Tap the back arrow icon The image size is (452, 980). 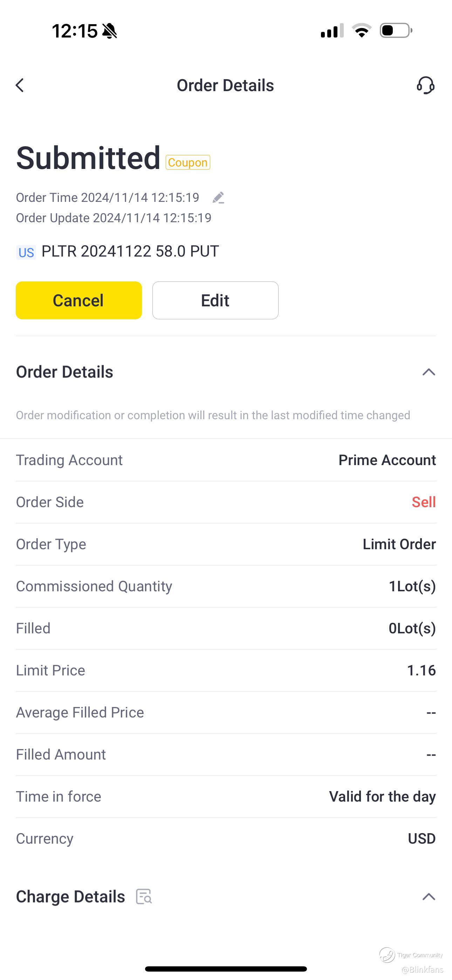(20, 85)
